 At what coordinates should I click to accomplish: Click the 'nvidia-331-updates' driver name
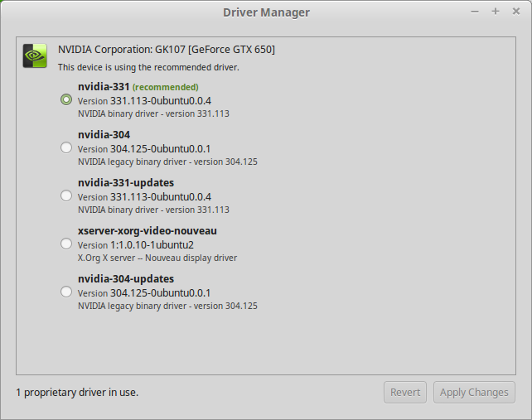126,183
